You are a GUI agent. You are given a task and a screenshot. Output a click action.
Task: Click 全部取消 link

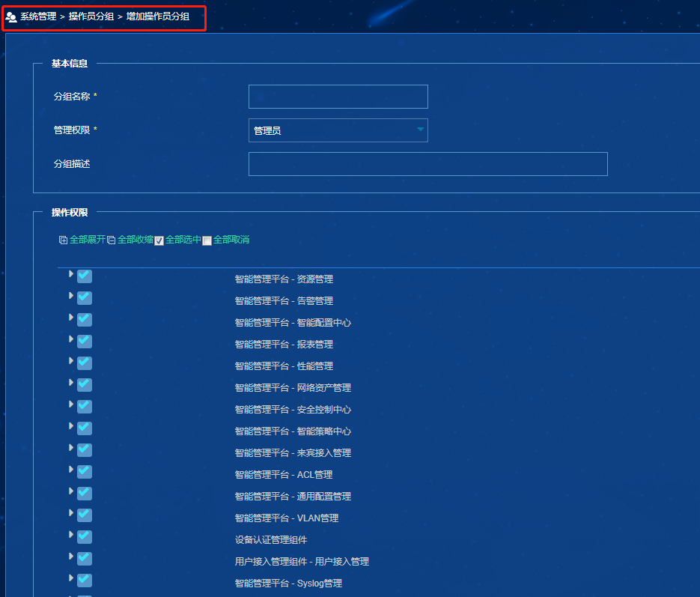tap(231, 240)
